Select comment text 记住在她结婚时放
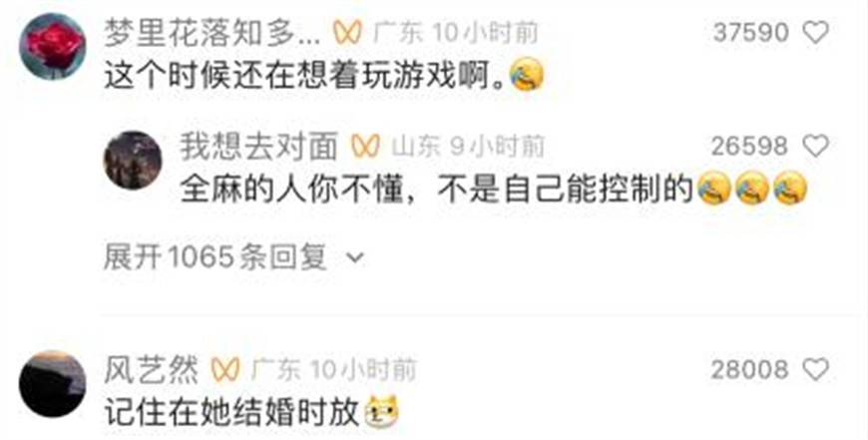Viewport: 868px width, 440px height. [x=232, y=413]
